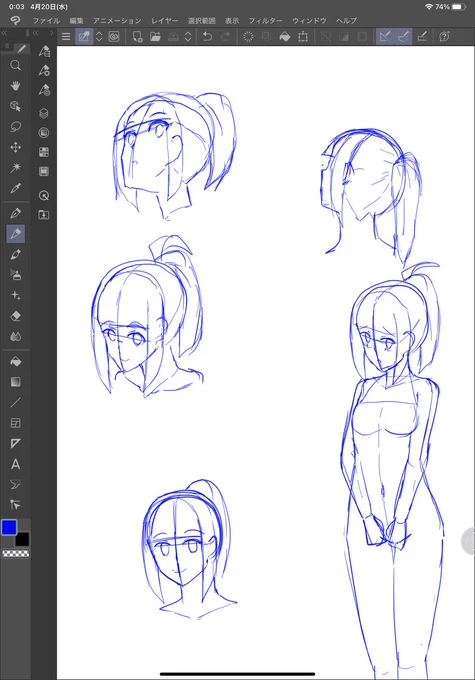Open the Clip Studio logo app menu
475x680 pixels.
pyautogui.click(x=15, y=20)
